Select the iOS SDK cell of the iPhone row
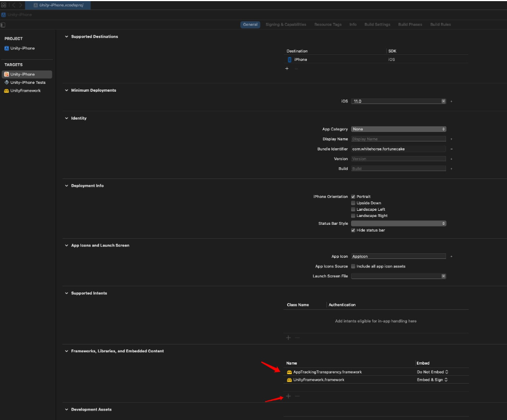The image size is (507, 420). pos(391,59)
